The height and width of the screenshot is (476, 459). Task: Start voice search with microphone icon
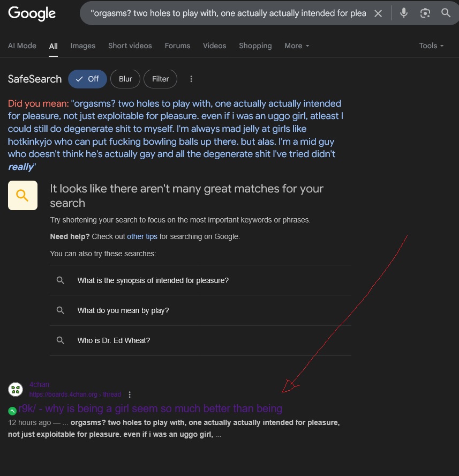pos(403,13)
